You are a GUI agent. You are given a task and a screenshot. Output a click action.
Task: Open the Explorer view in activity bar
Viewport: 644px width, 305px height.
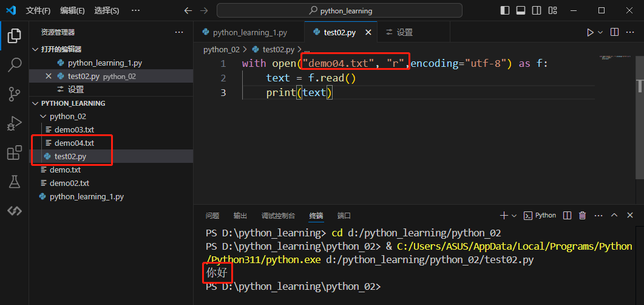tap(15, 36)
